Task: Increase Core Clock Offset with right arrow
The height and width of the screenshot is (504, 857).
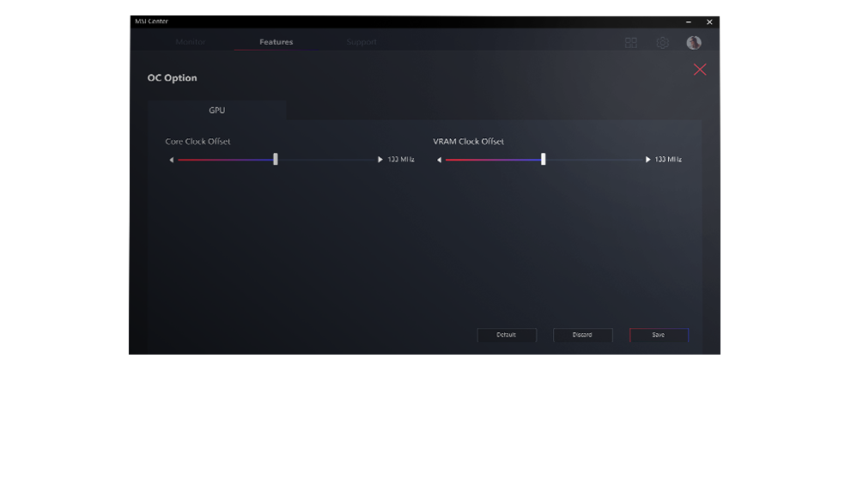Action: click(380, 160)
